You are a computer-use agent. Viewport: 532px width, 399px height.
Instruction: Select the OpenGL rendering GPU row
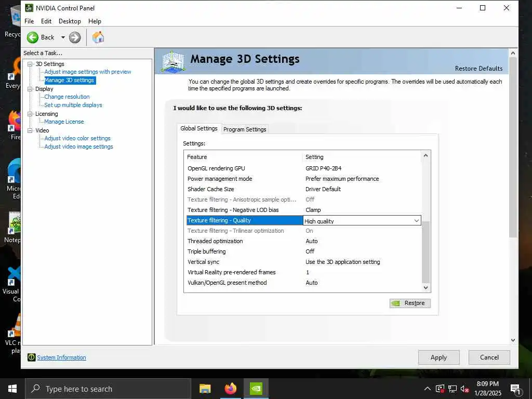pyautogui.click(x=304, y=168)
